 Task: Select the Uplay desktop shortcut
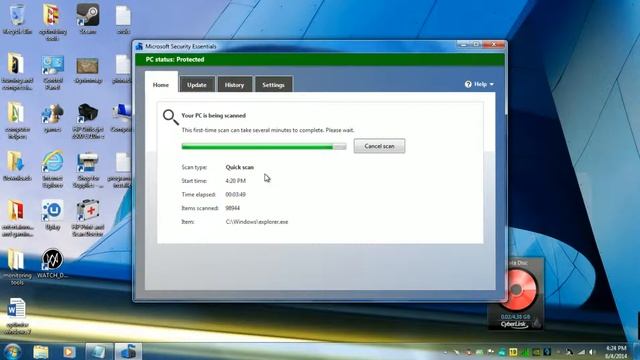[x=53, y=215]
